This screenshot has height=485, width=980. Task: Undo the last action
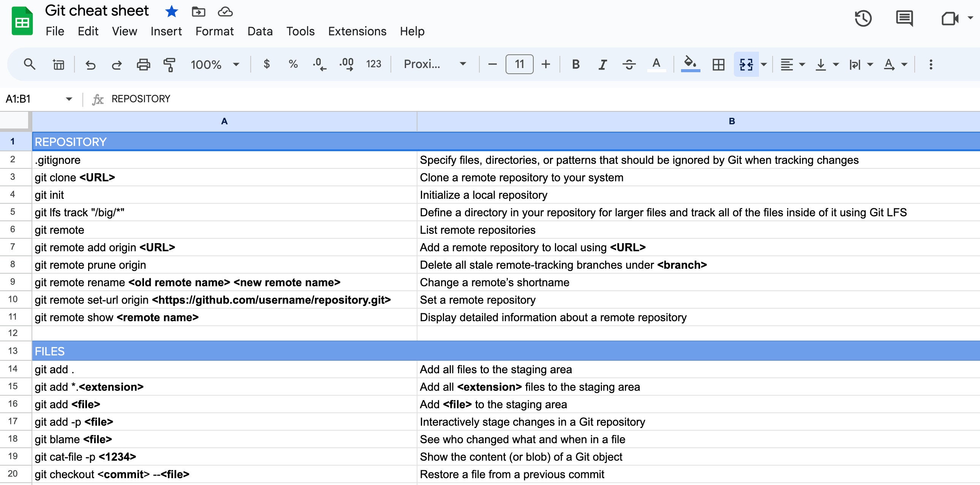90,64
